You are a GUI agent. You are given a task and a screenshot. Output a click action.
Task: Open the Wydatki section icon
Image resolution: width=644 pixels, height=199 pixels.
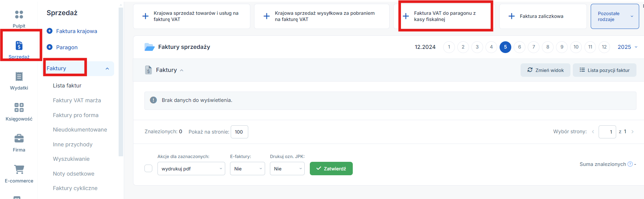pos(19,76)
